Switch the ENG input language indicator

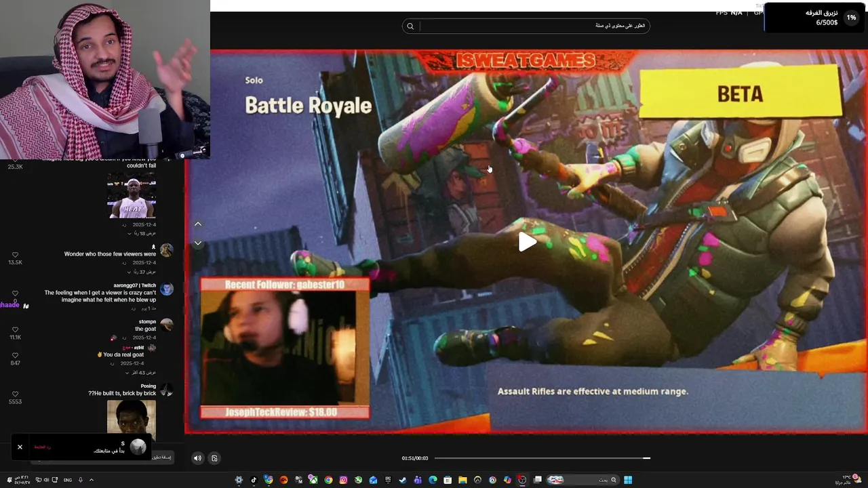pos(68,480)
